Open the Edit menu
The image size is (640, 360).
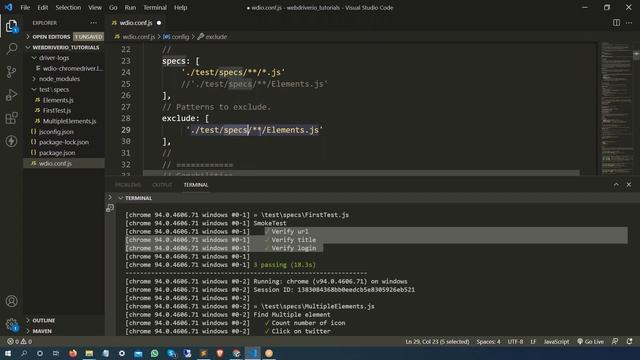pos(42,7)
